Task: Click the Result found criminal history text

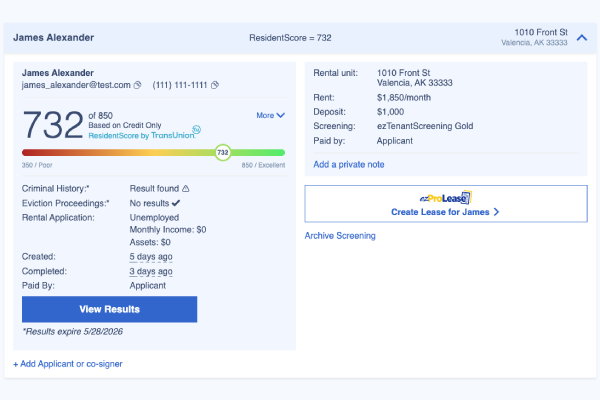Action: tap(154, 188)
